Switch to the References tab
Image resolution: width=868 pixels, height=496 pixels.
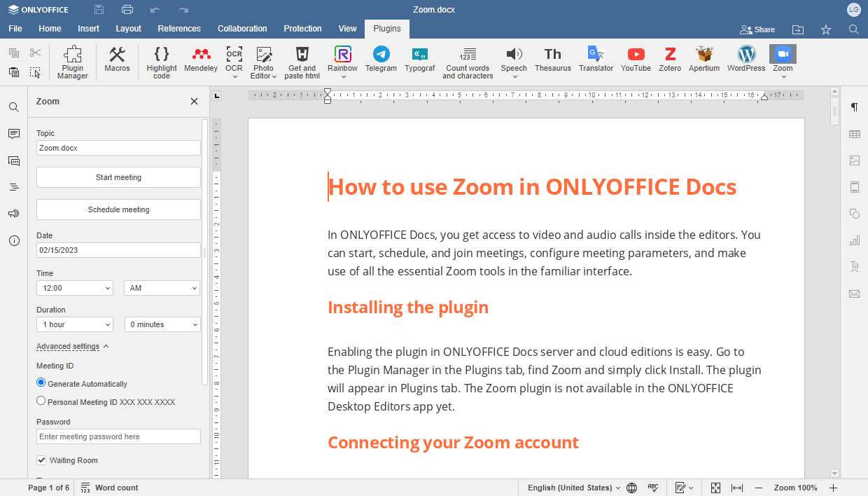click(179, 29)
